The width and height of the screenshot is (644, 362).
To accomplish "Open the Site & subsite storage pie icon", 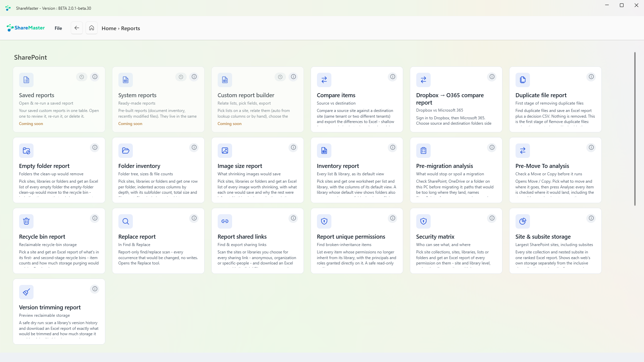I will [523, 221].
